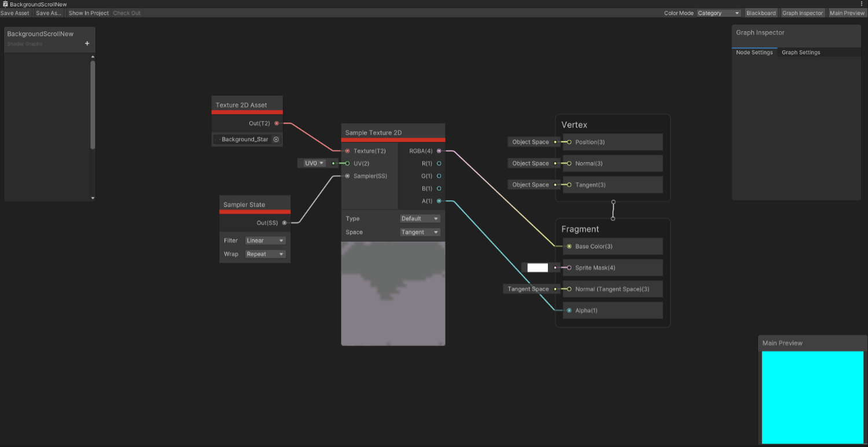
Task: Click the Object Space label beside Normal(3)
Action: [x=531, y=163]
